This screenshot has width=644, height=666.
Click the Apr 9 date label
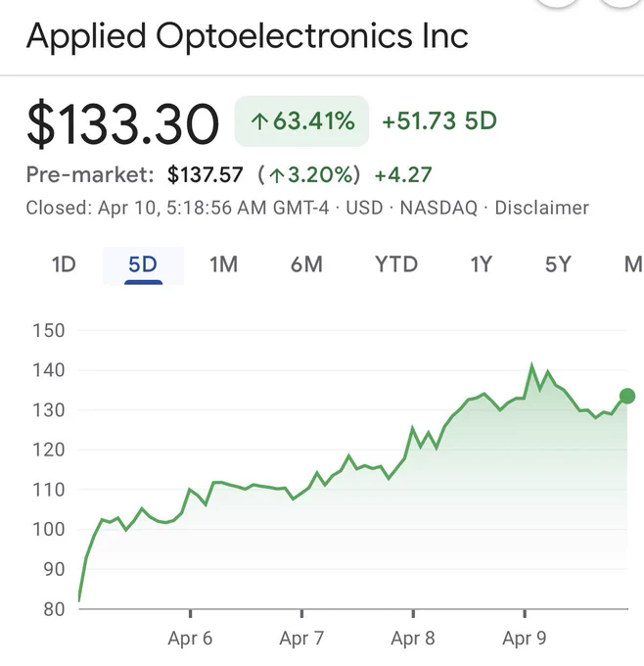click(525, 639)
